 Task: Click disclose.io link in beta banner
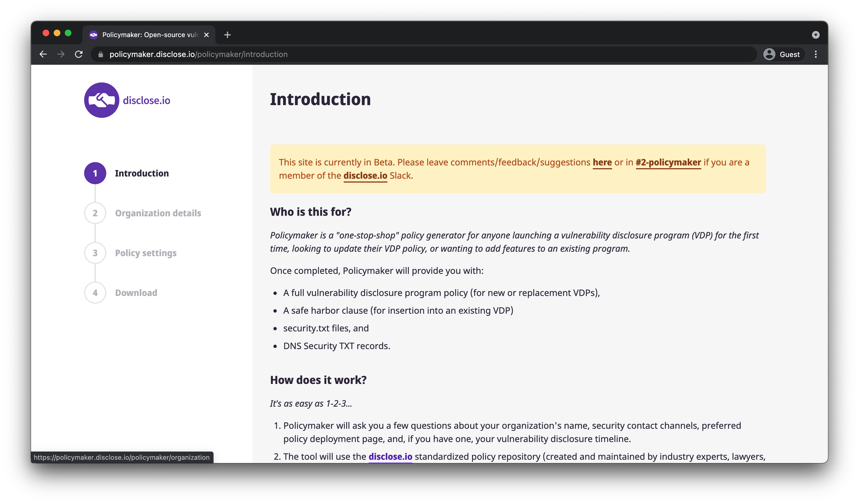[x=365, y=176]
